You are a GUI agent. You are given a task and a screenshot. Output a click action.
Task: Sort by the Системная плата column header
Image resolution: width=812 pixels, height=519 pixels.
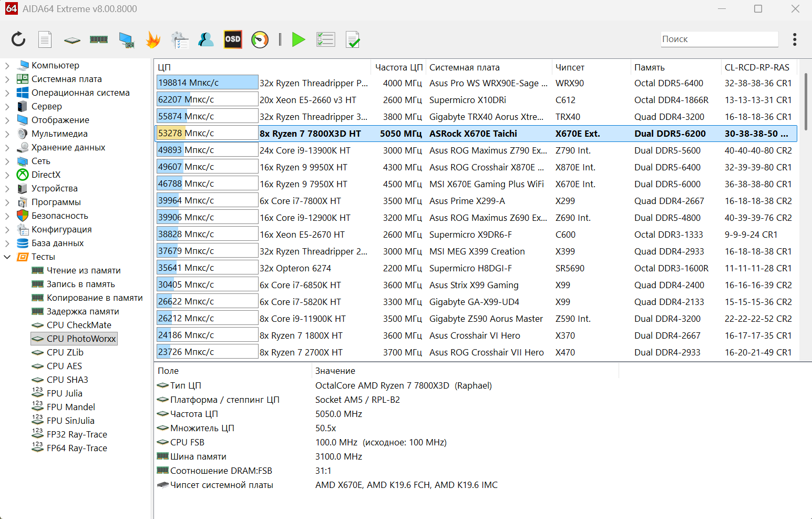[489, 67]
